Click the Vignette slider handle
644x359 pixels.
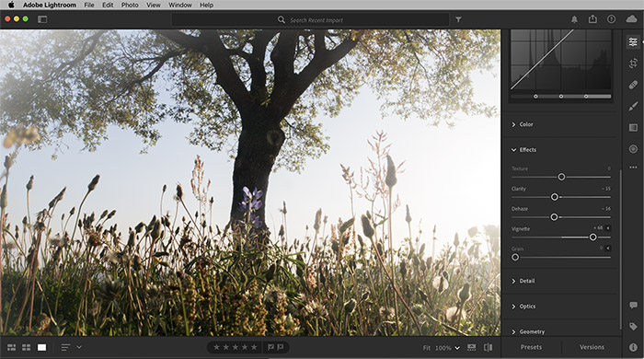tap(593, 237)
